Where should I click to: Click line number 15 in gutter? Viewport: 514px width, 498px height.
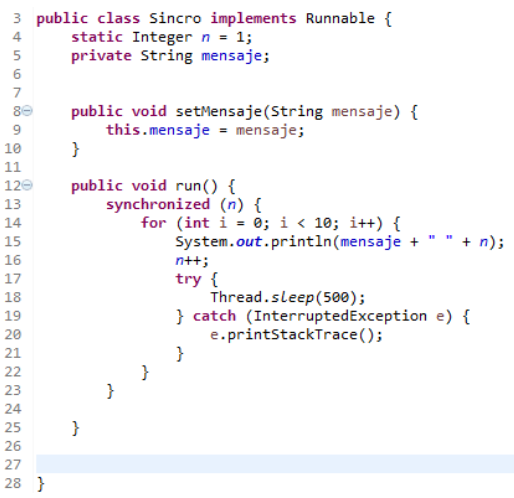click(13, 242)
